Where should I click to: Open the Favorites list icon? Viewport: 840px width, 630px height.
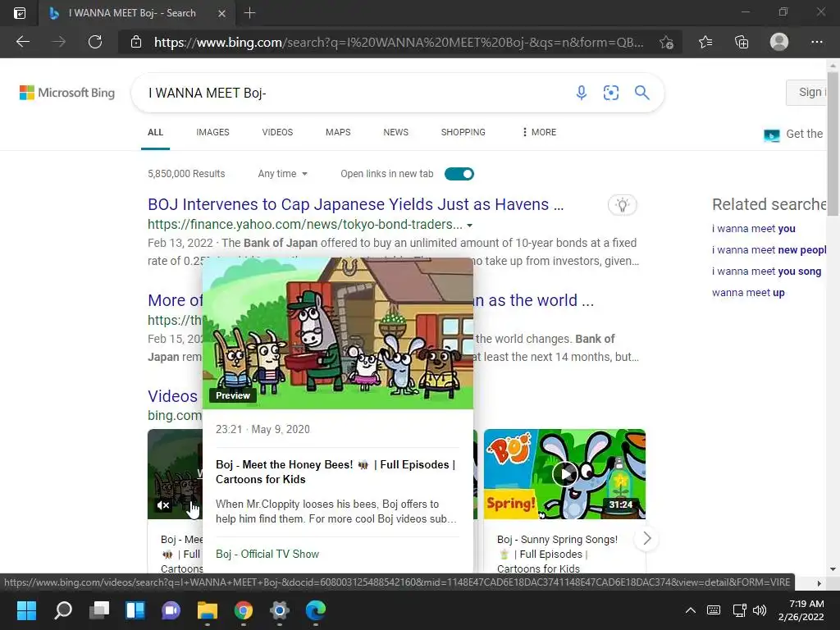point(705,42)
